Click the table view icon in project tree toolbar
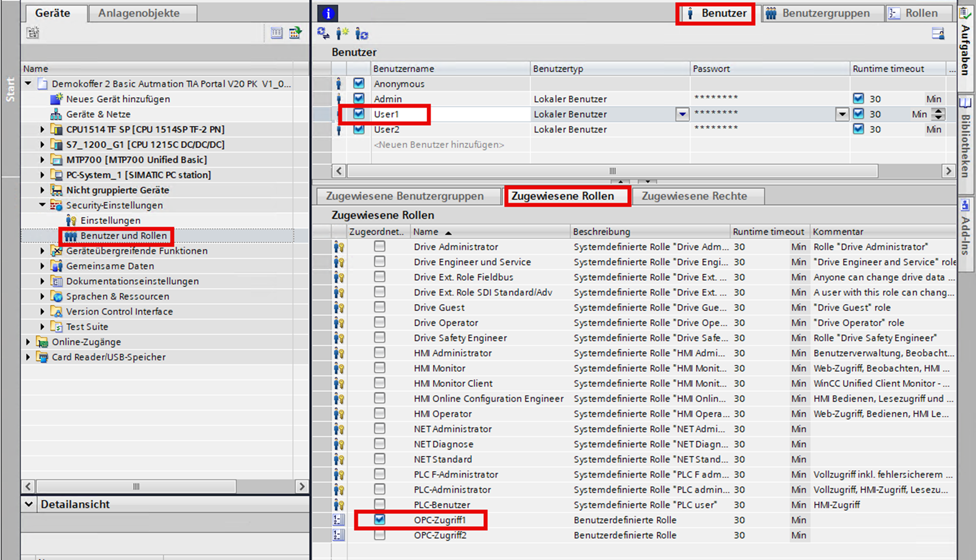976x560 pixels. (276, 33)
